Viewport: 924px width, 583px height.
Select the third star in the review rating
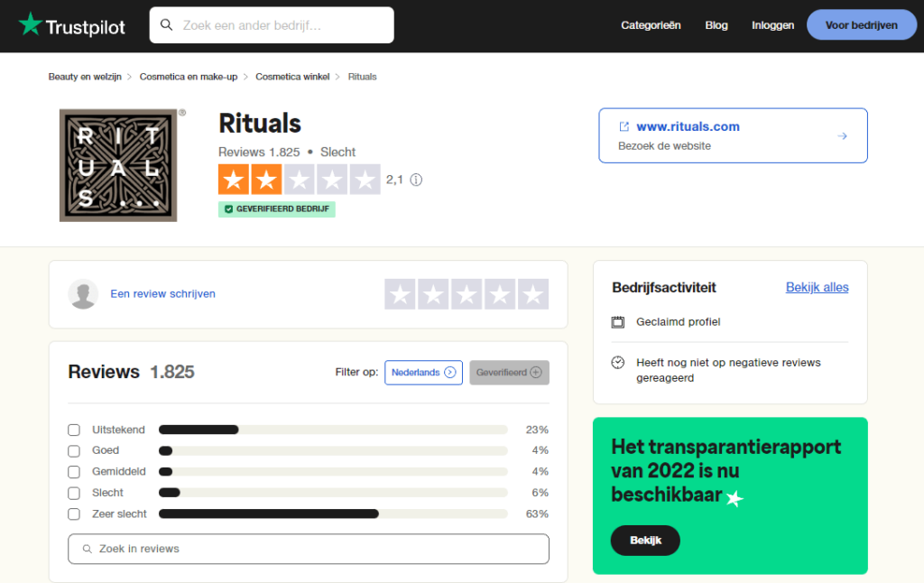point(467,294)
